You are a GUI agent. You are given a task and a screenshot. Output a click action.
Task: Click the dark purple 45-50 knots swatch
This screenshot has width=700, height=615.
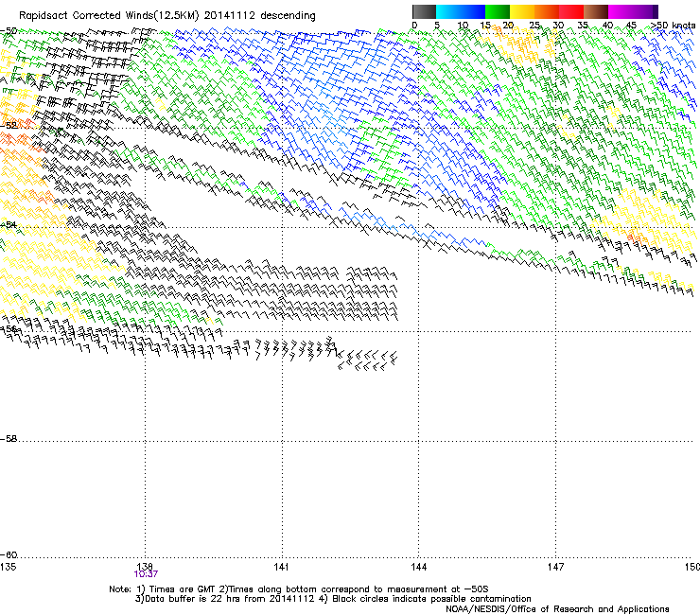645,11
